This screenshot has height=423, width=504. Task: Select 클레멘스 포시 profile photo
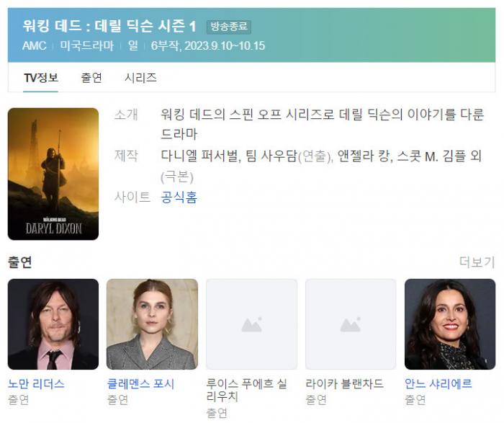tap(153, 324)
